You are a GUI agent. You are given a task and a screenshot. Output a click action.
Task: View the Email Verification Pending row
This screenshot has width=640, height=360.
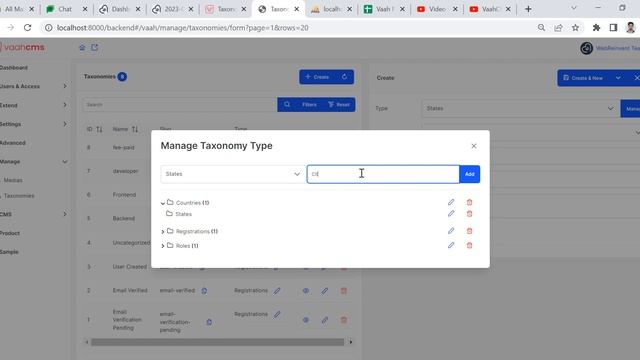[x=306, y=320]
